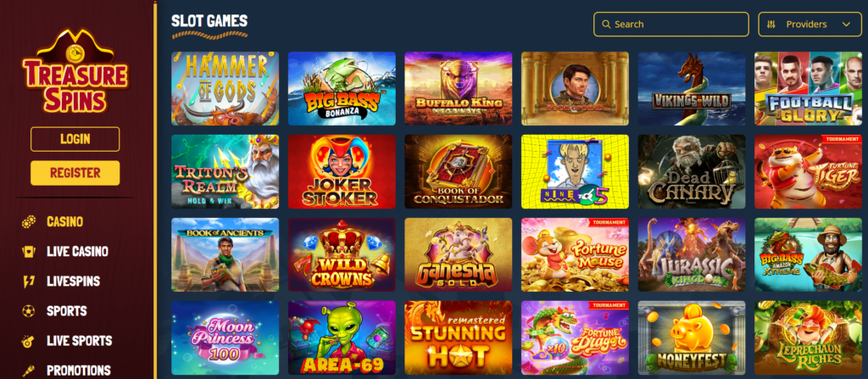
Task: Open the Providers dropdown
Action: [x=810, y=25]
